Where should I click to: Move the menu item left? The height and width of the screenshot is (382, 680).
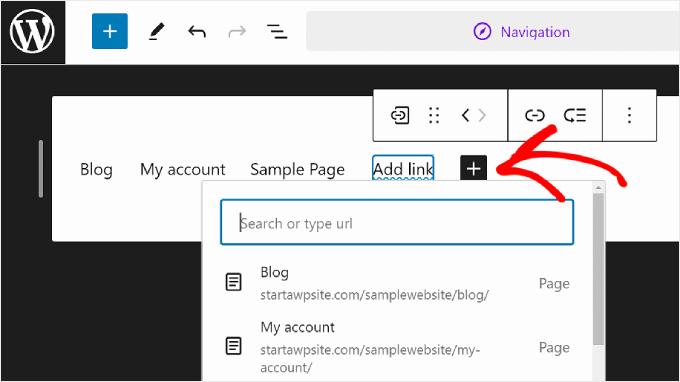(465, 115)
